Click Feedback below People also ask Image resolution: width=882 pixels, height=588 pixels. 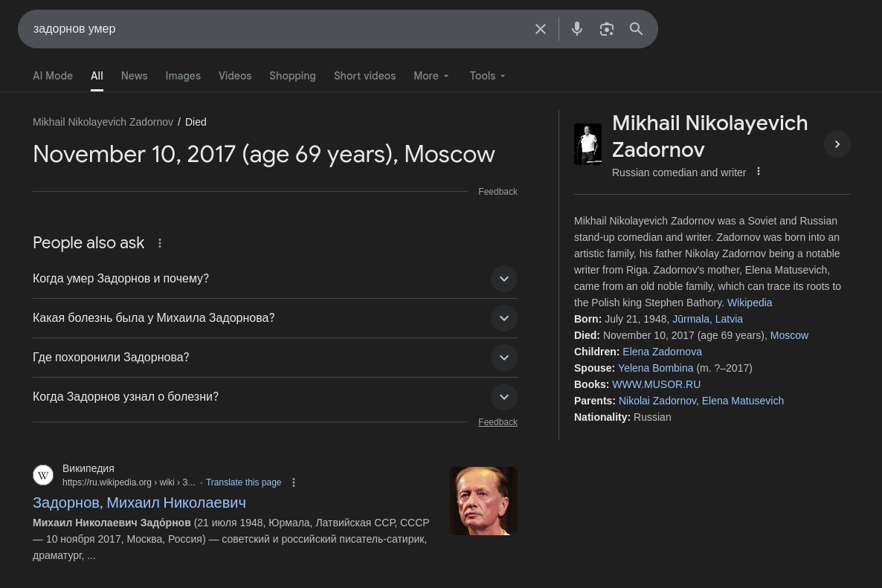498,422
